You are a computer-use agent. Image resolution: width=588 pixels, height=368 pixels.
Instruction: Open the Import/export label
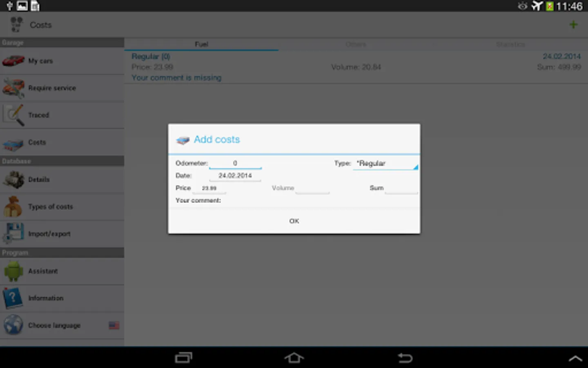point(49,234)
